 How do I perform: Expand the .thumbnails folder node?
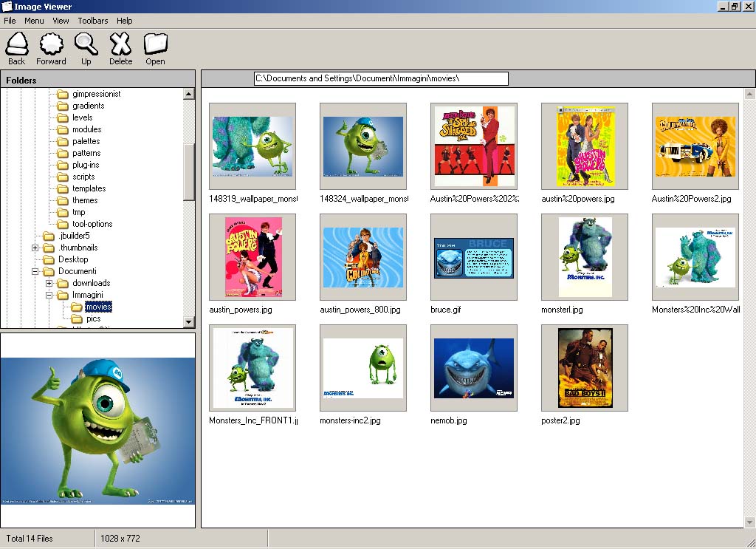point(35,248)
